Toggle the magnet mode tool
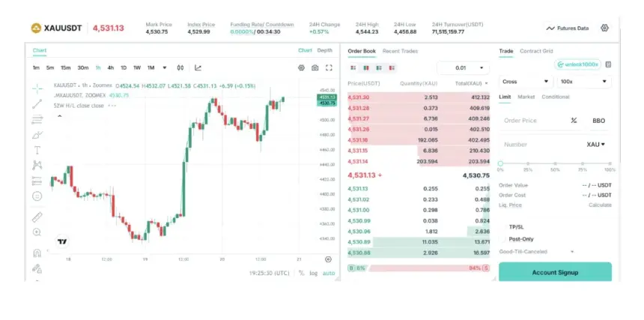This screenshot has width=644, height=320. point(37,253)
